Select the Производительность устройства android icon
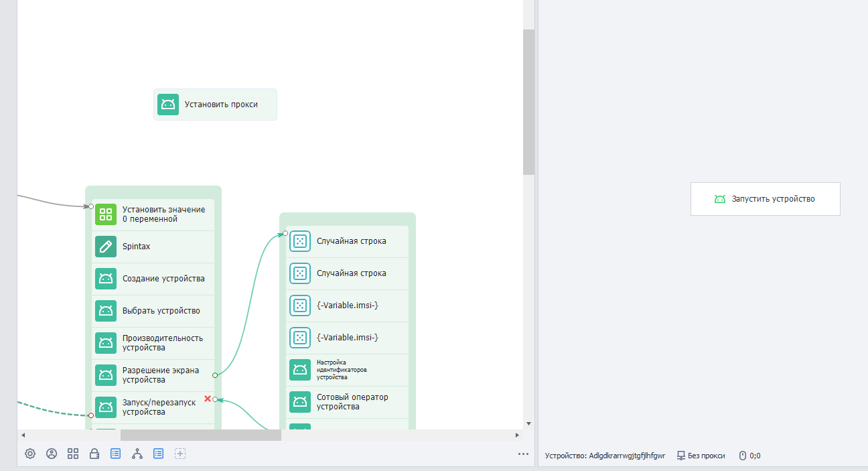The image size is (868, 471). pyautogui.click(x=106, y=343)
